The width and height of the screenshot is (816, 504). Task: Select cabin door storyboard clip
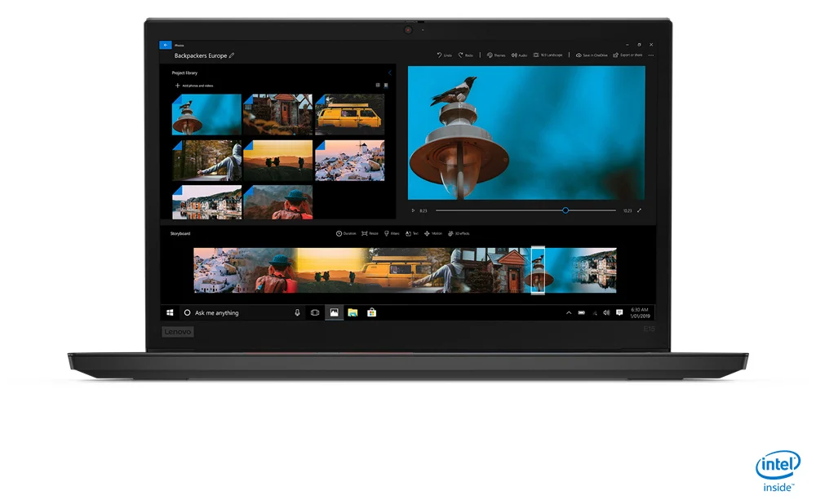(508, 271)
